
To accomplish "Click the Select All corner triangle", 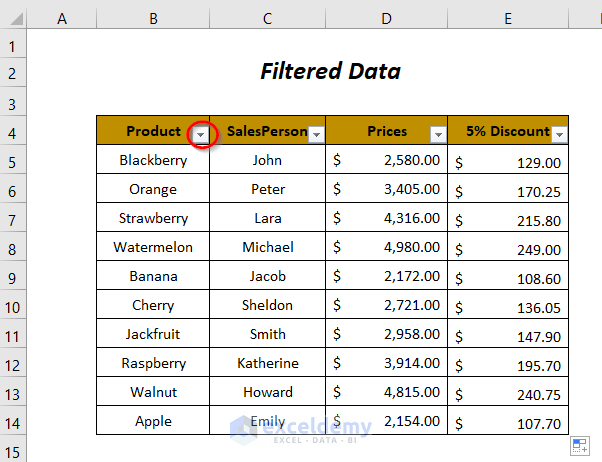I will coord(14,17).
